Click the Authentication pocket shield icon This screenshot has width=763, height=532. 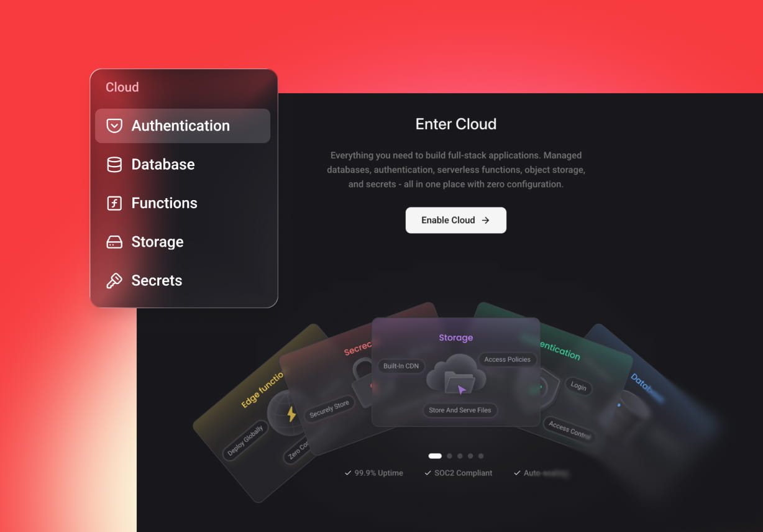click(114, 126)
